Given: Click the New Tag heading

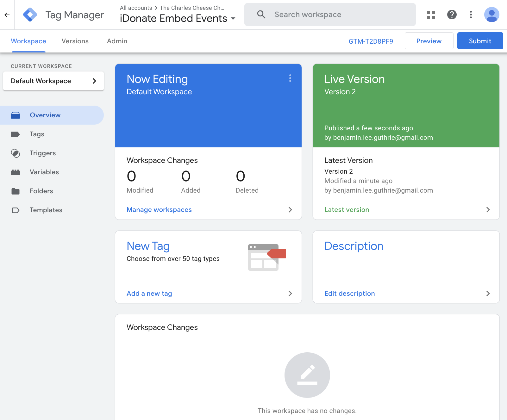Looking at the screenshot, I should click(x=148, y=246).
